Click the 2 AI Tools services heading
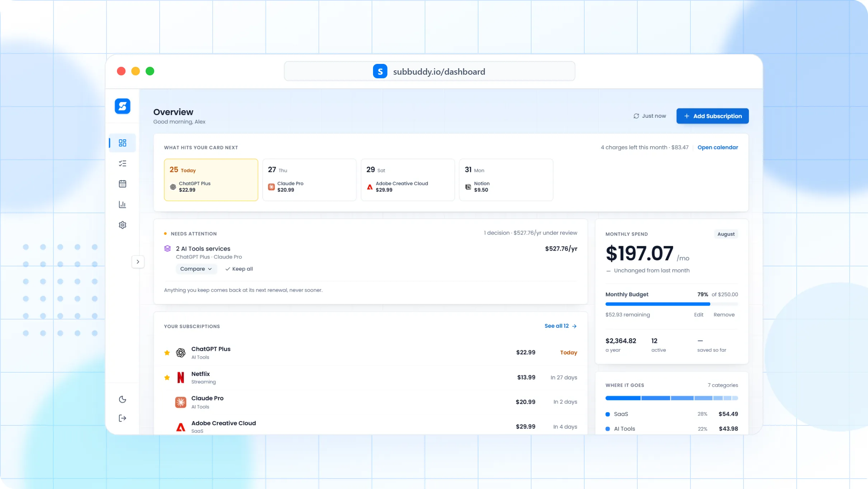Screen dimensions: 868x489 203,248
